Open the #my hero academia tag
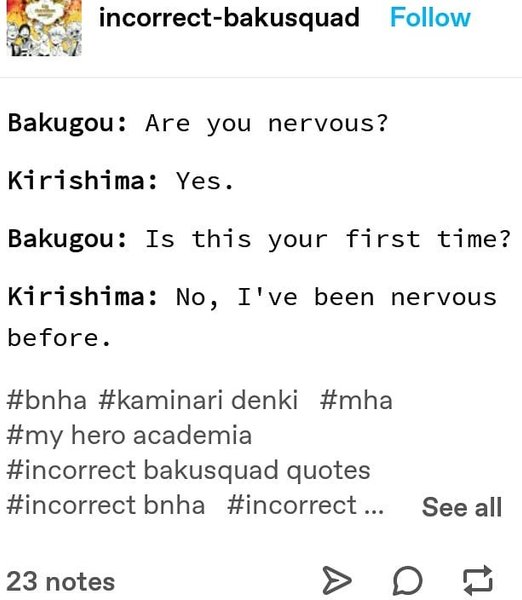 (x=129, y=436)
